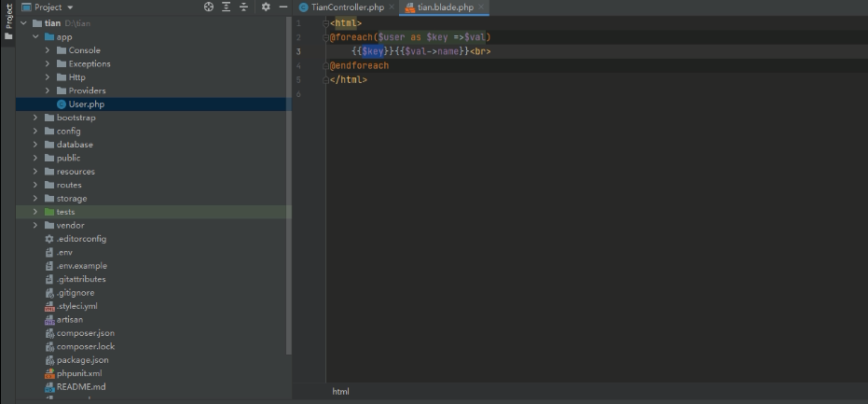Viewport: 868px width, 404px height.
Task: Click the artisan file icon
Action: point(49,319)
